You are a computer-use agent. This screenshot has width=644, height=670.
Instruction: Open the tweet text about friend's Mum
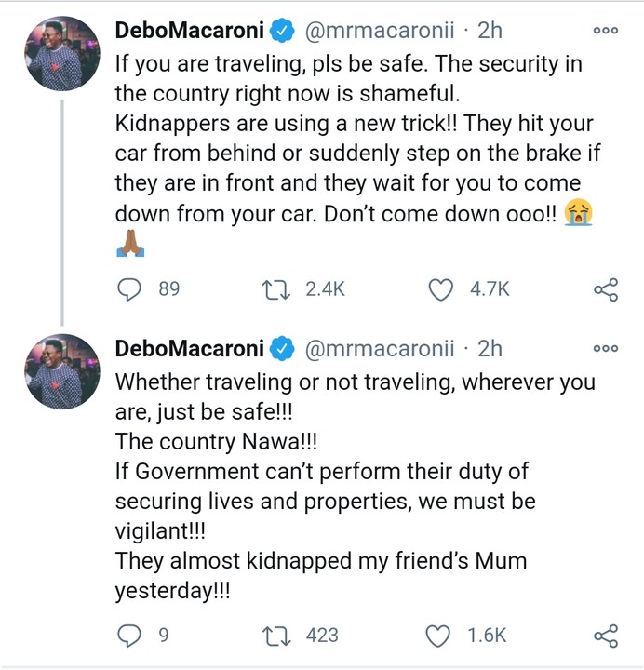(356, 487)
